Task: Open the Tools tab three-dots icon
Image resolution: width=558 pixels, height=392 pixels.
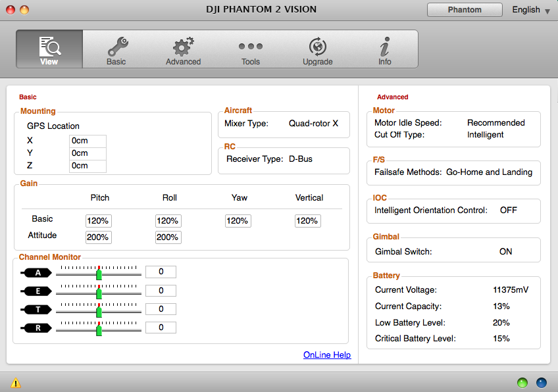Action: pyautogui.click(x=251, y=46)
